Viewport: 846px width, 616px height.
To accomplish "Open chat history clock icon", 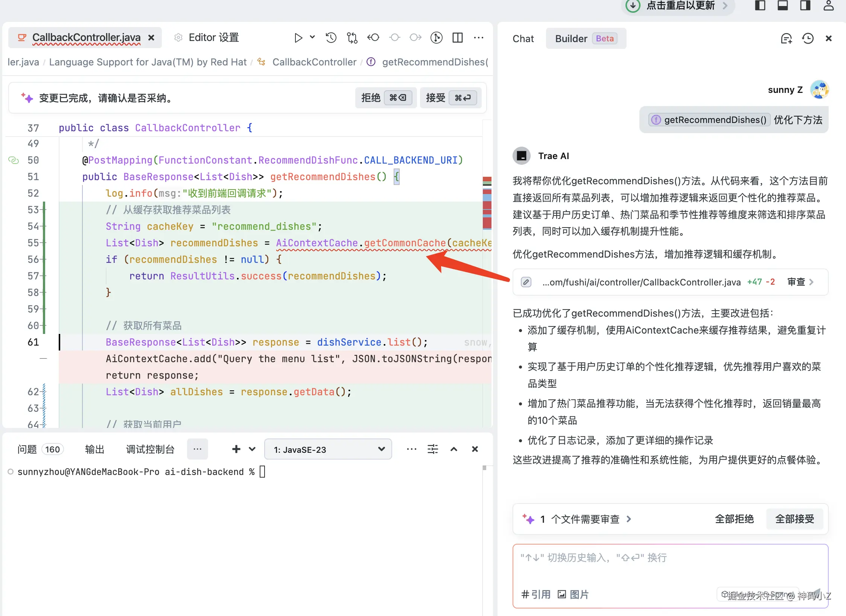I will coord(808,39).
